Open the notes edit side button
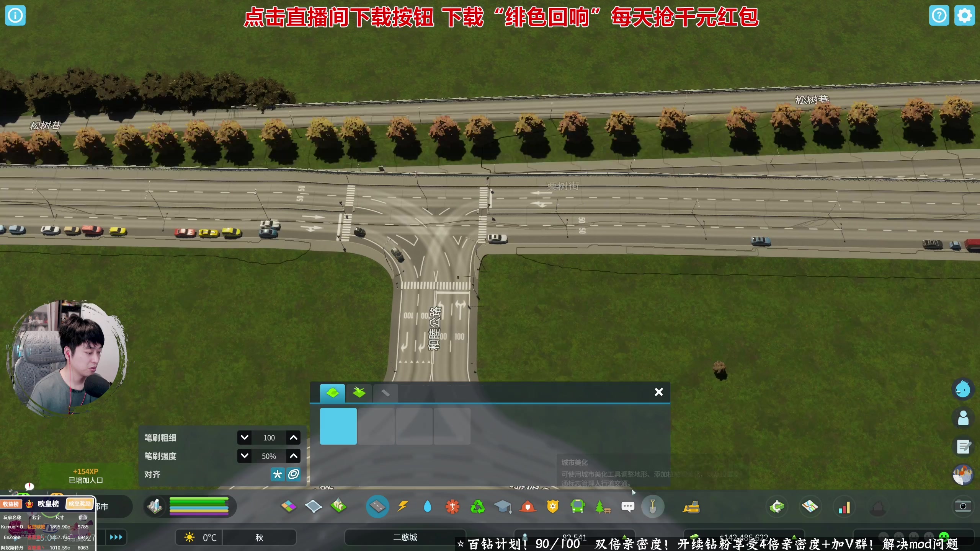This screenshot has height=551, width=980. pos(963,447)
